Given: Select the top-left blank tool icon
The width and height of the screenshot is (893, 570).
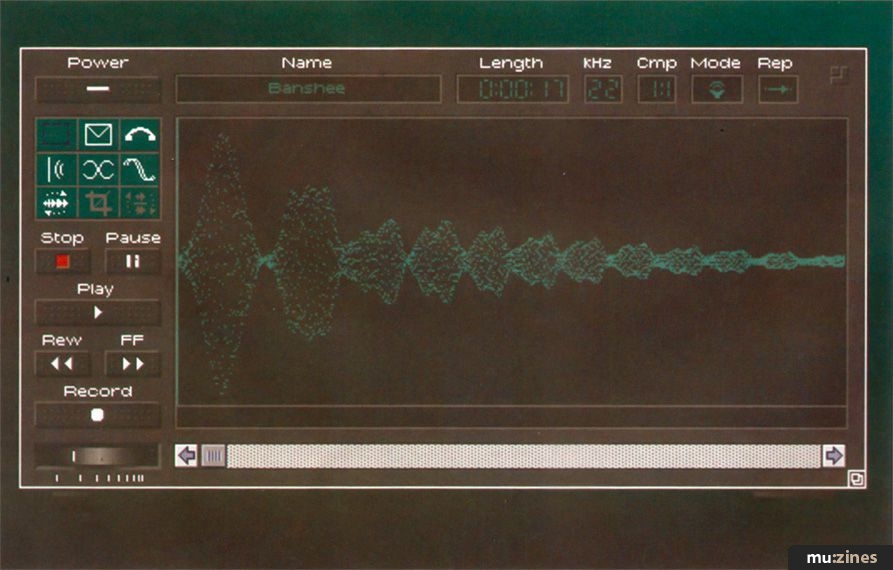Looking at the screenshot, I should pos(56,135).
